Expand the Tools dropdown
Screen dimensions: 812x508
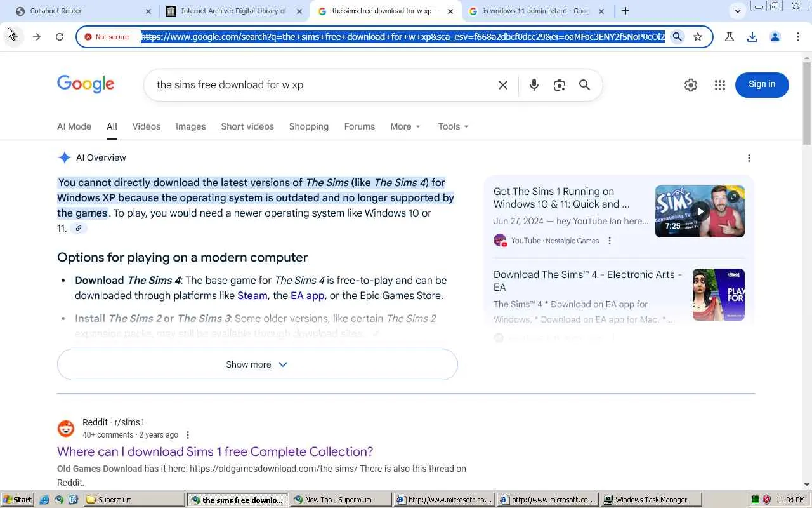454,126
